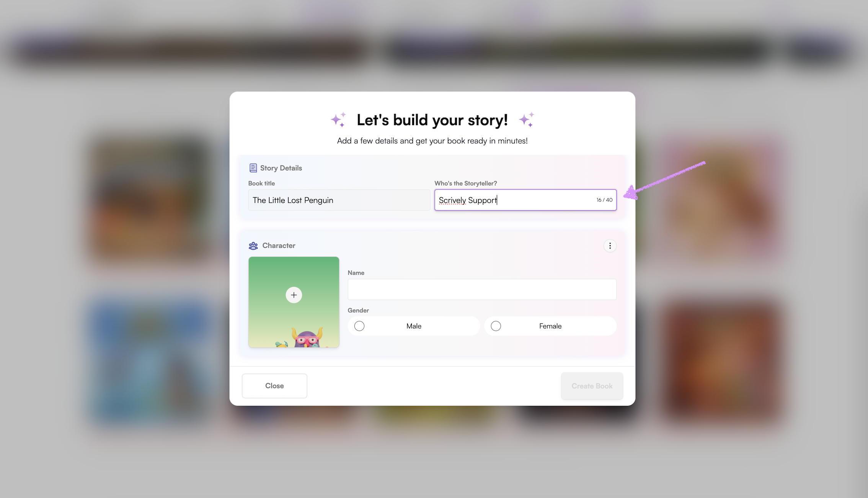Click the green character image placeholder

pos(294,302)
